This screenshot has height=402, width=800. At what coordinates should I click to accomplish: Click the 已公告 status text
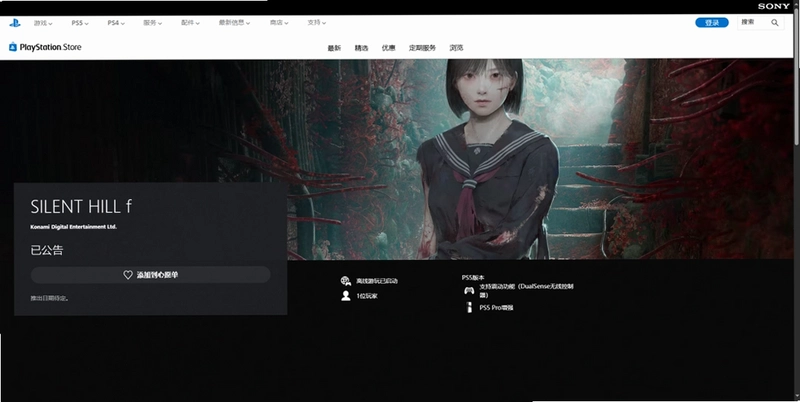[x=47, y=250]
